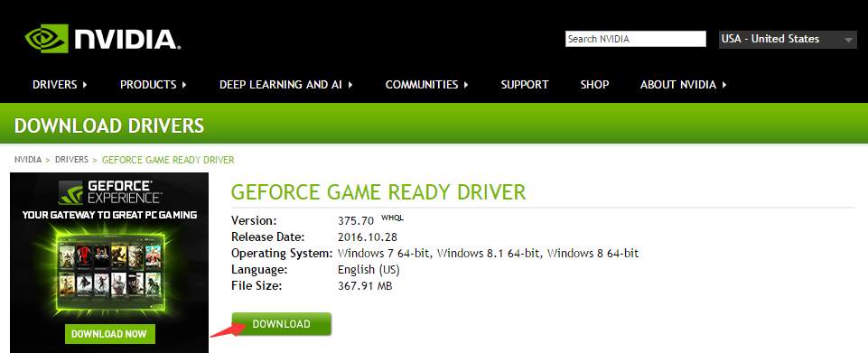Click the GEFORCE GAME READY DRIVER breadcrumb
868x353 pixels.
coord(168,160)
